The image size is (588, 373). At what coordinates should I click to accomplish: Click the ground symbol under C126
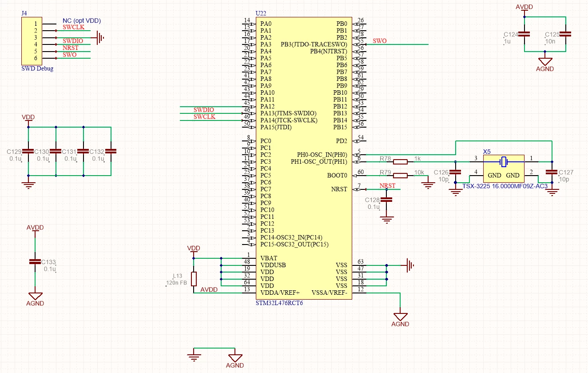[x=455, y=191]
